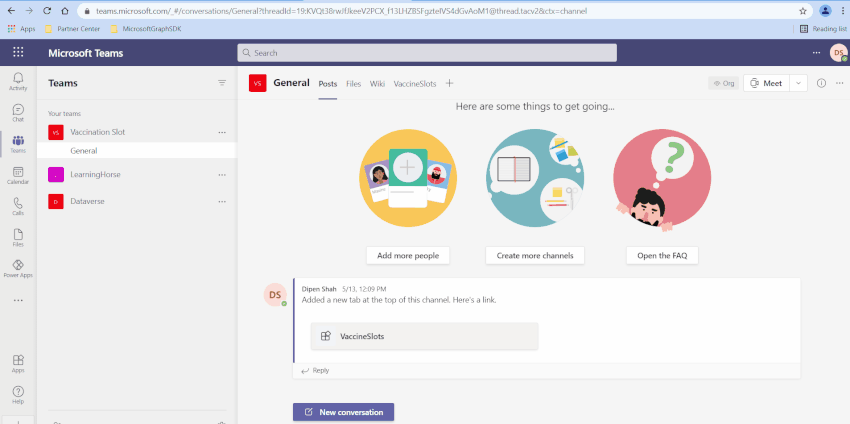Image resolution: width=850 pixels, height=424 pixels.
Task: Open the Apps bookmarks shortcut
Action: click(21, 29)
